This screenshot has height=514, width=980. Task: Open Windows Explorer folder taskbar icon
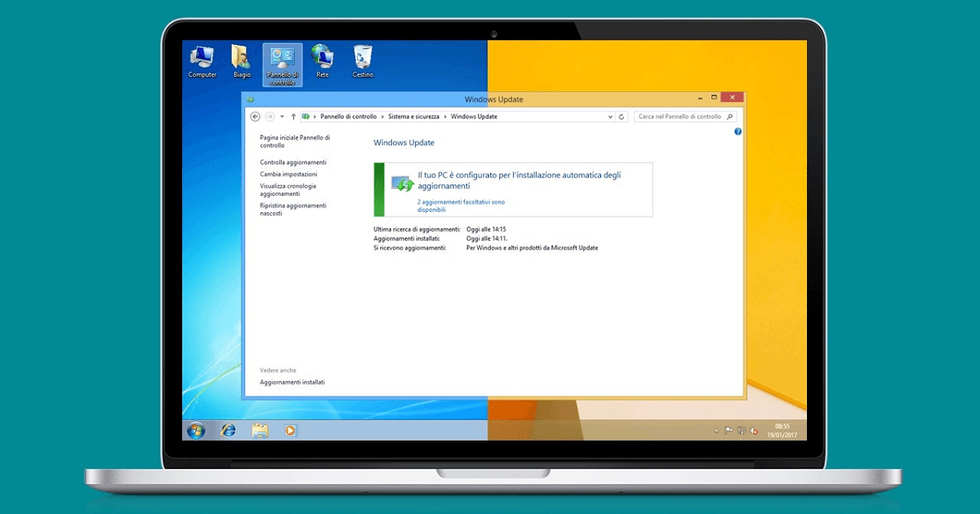pyautogui.click(x=260, y=430)
